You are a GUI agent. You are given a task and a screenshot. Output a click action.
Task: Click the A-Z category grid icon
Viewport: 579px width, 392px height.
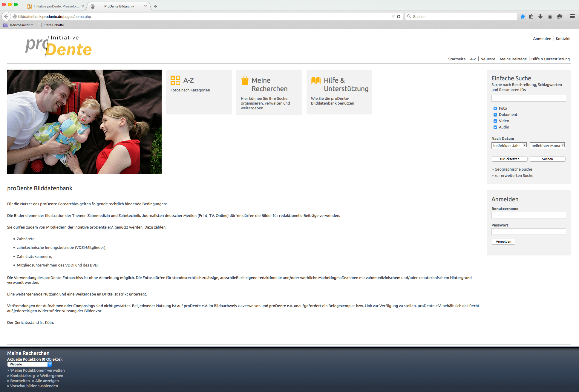175,80
